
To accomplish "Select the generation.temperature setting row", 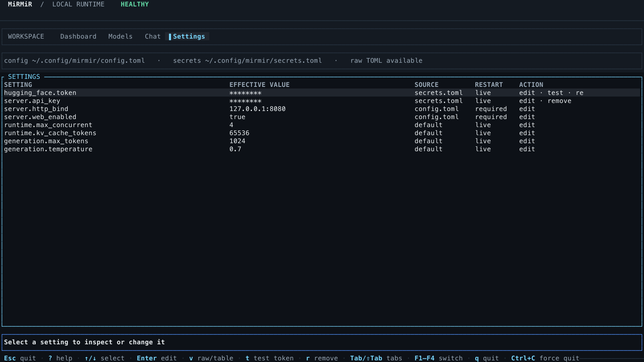I will 322,149.
